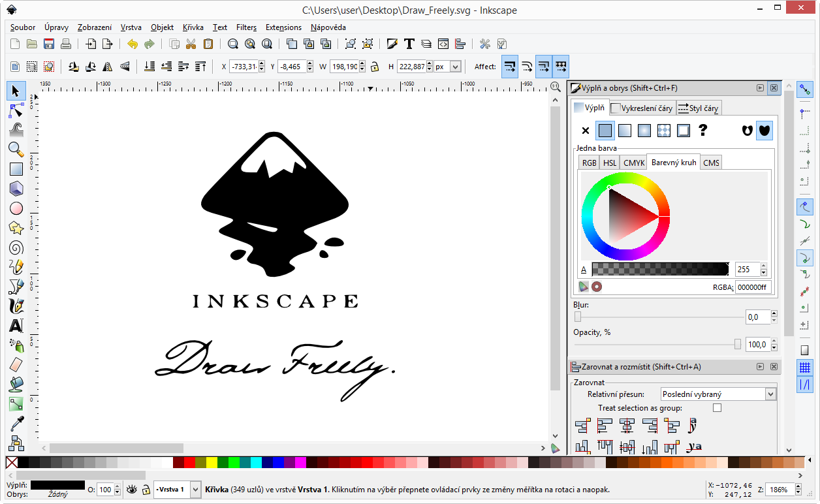Switch to the HSL color tab
This screenshot has height=504, width=820.
coord(610,163)
